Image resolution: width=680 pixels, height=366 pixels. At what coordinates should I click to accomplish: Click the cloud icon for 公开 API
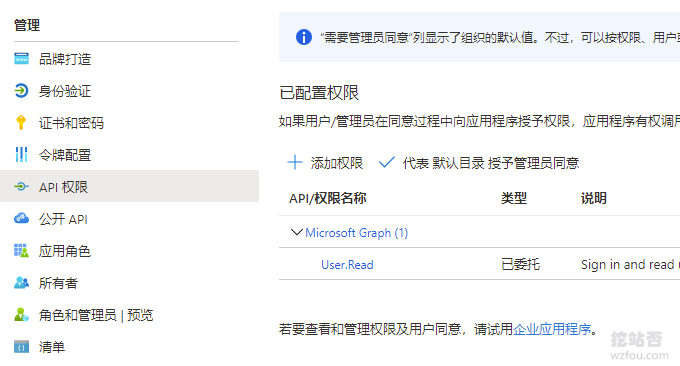coord(21,218)
